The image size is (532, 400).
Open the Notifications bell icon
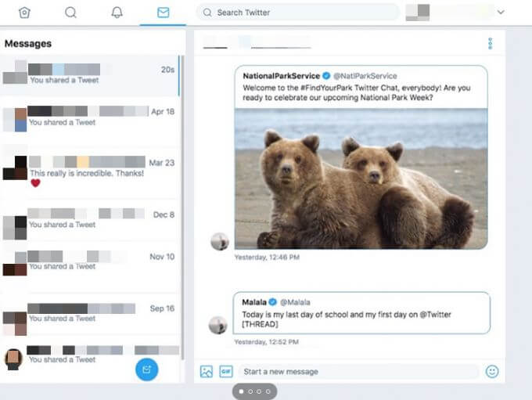pos(117,13)
